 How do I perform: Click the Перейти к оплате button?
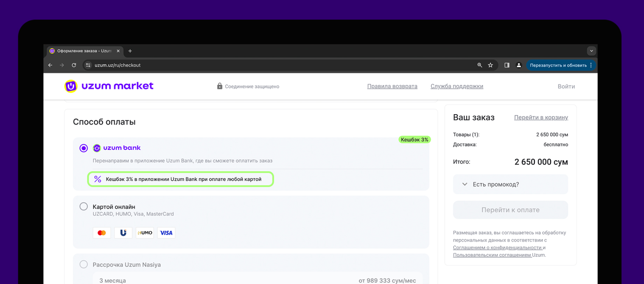(510, 210)
